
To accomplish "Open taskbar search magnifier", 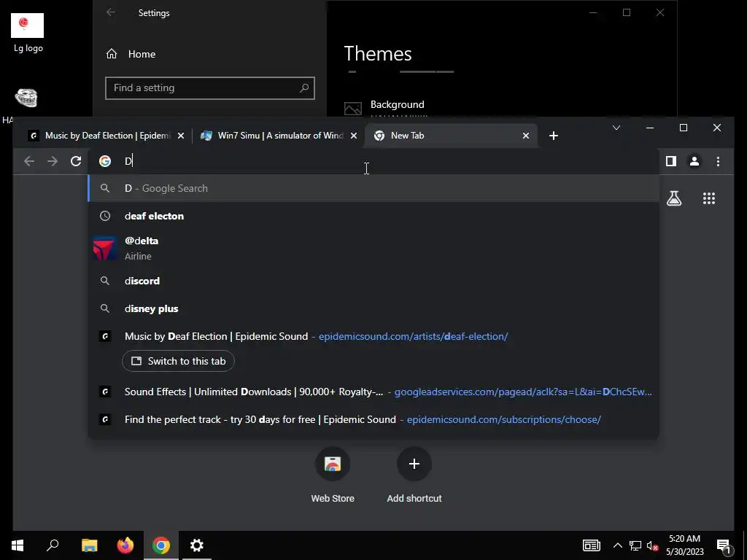I will pos(53,545).
